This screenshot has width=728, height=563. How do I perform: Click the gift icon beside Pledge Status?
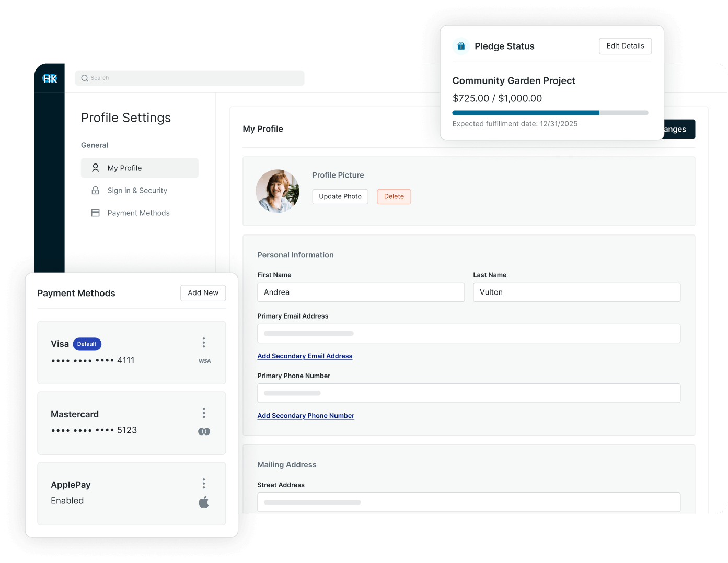point(461,46)
